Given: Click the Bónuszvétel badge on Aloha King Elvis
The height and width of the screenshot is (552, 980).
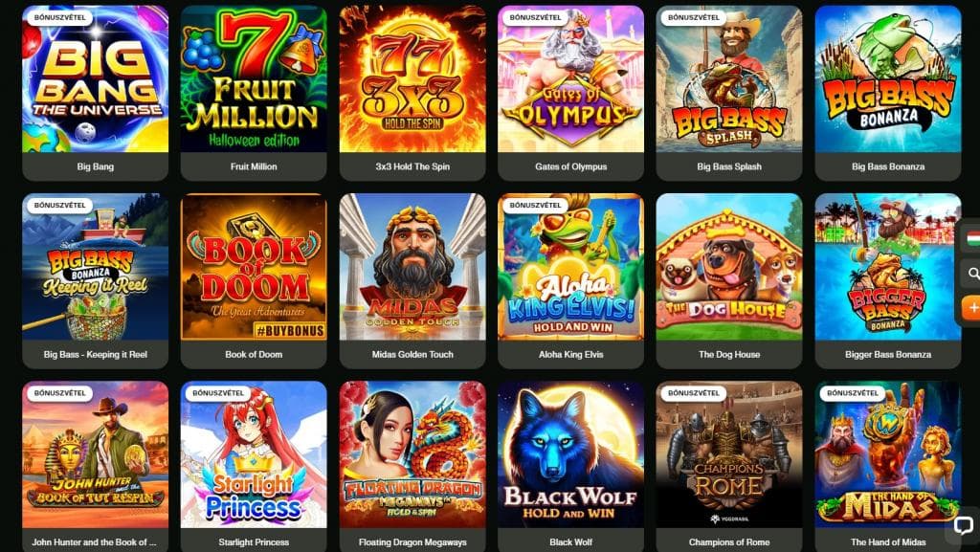Looking at the screenshot, I should click(536, 205).
